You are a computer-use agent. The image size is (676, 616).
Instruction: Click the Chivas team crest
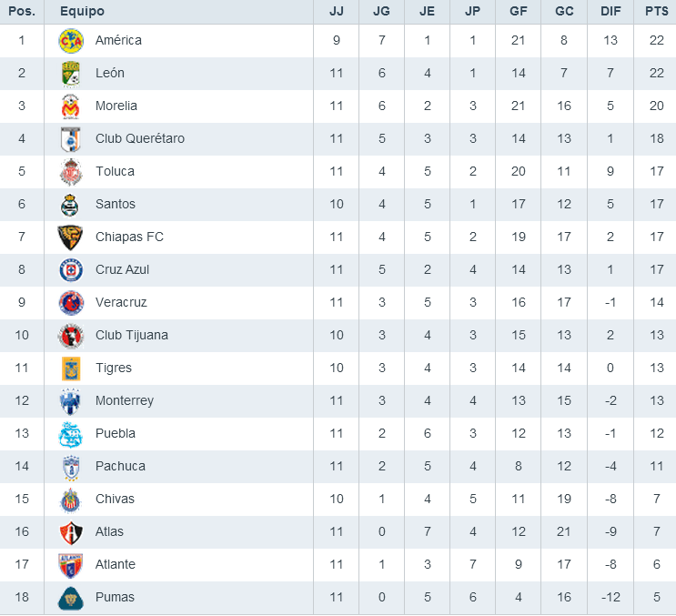tap(71, 499)
